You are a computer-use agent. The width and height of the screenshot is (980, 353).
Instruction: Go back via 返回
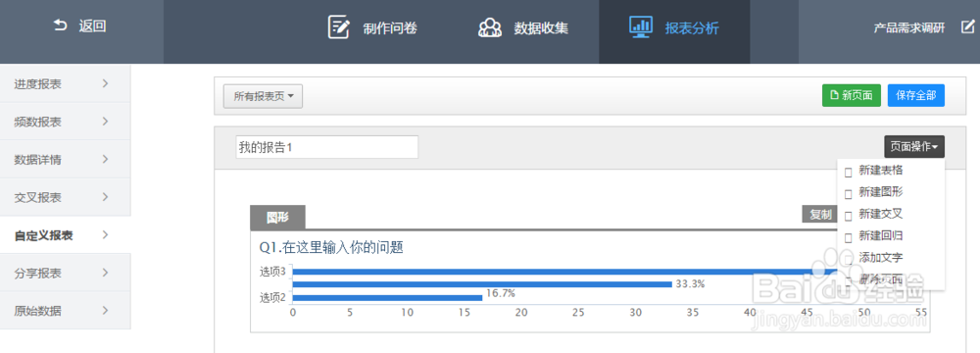81,26
